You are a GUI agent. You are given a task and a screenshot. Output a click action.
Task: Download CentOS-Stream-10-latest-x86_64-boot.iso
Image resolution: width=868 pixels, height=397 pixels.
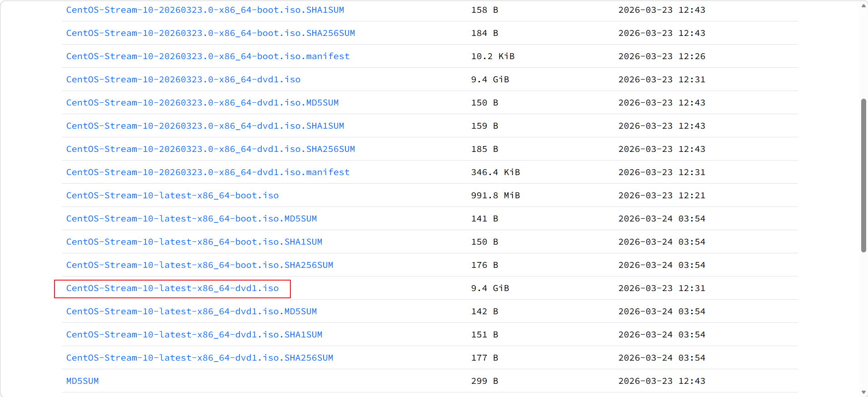172,196
